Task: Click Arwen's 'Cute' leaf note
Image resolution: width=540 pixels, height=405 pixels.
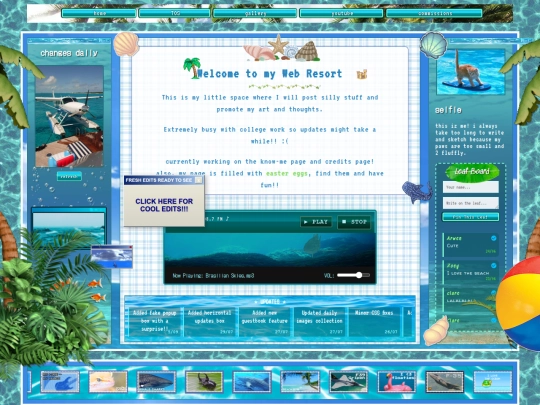Action: click(470, 245)
